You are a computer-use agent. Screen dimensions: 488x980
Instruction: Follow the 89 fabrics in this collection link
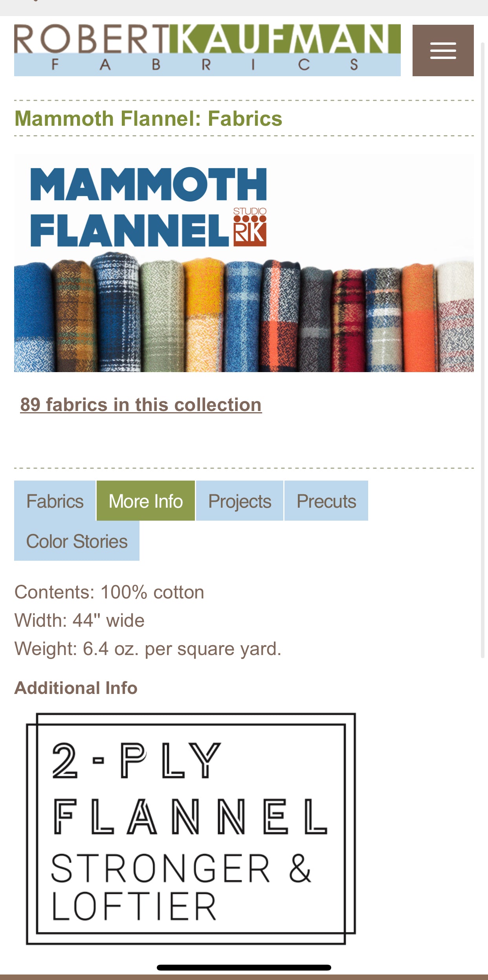[x=141, y=405]
